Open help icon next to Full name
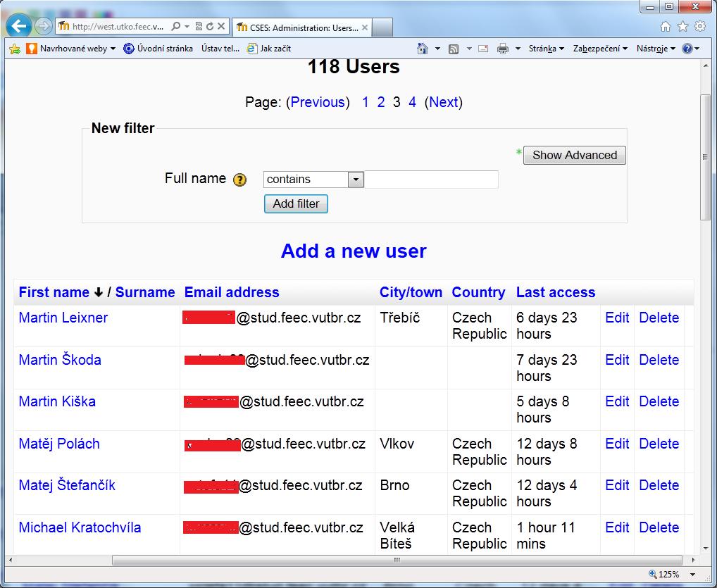Image resolution: width=717 pixels, height=588 pixels. (239, 180)
